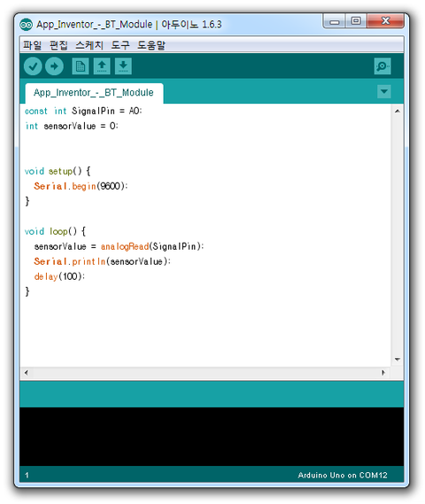The width and height of the screenshot is (425, 504).
Task: Open the 파일 menu
Action: (x=33, y=45)
